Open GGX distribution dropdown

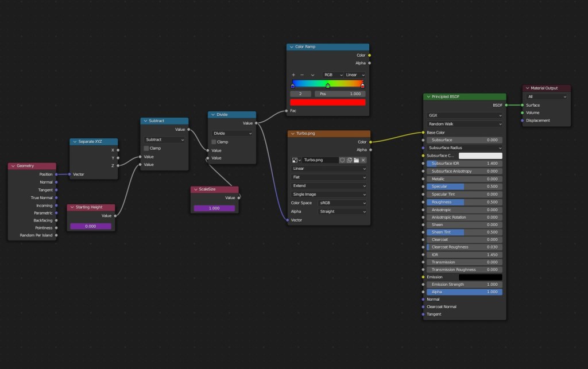[465, 115]
